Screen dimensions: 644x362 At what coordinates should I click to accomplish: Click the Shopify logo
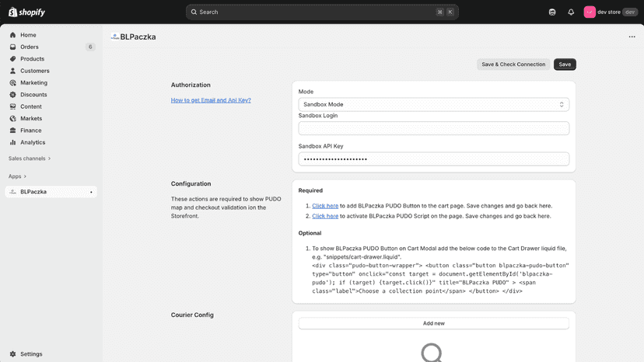pos(26,12)
